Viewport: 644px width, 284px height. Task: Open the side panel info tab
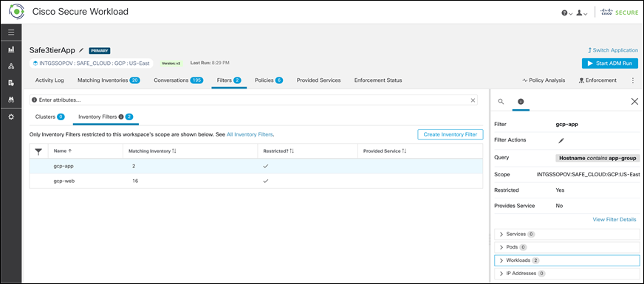521,102
